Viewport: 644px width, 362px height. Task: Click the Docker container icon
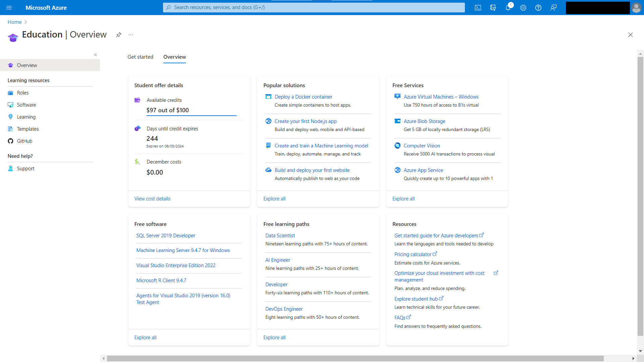point(268,97)
